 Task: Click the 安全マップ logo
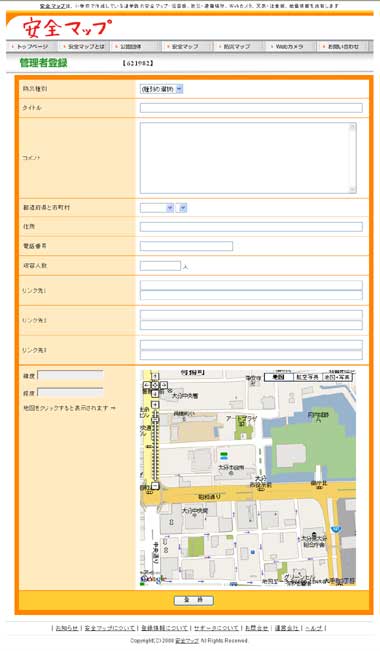(x=67, y=28)
